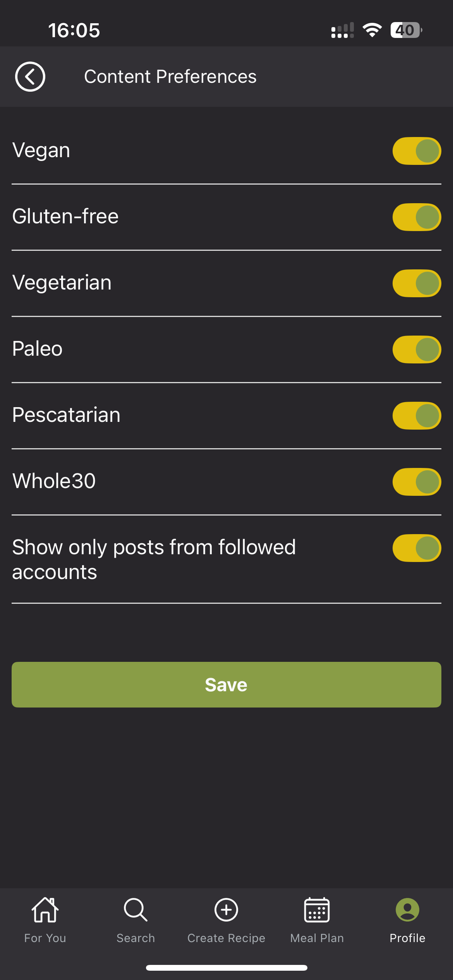Open the Meal Plan calendar icon
This screenshot has height=980, width=453.
pyautogui.click(x=317, y=910)
